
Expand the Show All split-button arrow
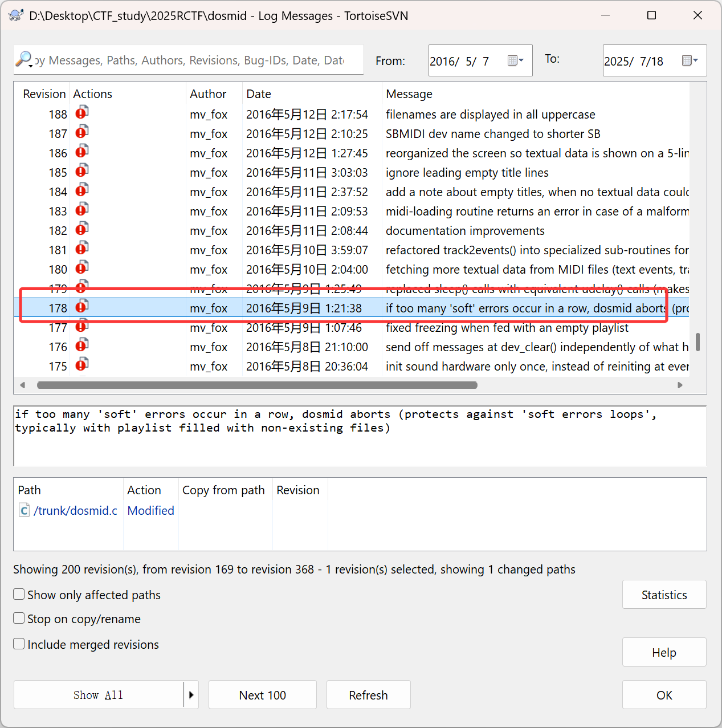click(191, 694)
